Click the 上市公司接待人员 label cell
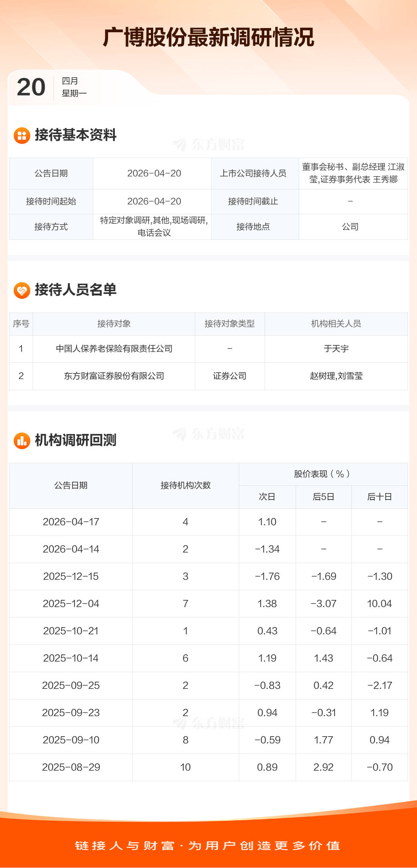This screenshot has width=417, height=868. (x=255, y=173)
